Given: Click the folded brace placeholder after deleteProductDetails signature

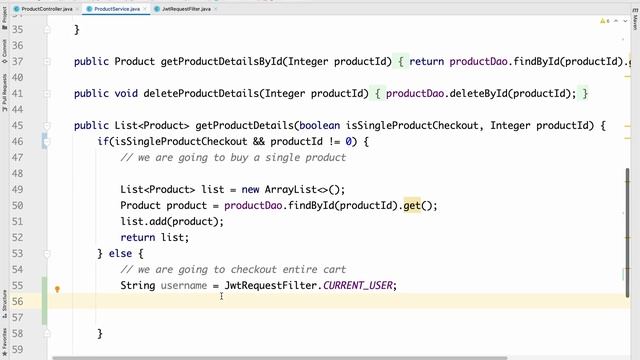Looking at the screenshot, I should (378, 93).
